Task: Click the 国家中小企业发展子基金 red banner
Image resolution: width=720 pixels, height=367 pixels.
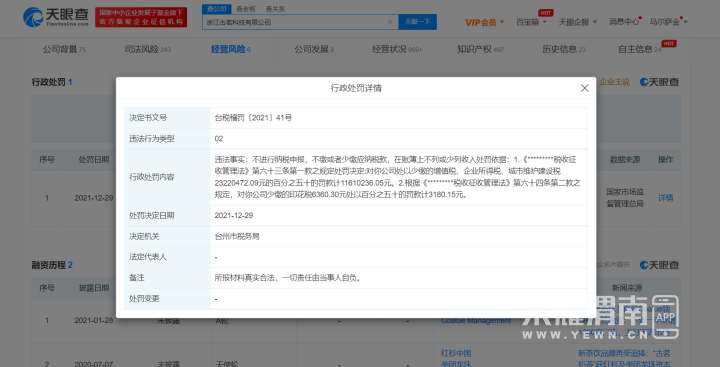Action: click(x=141, y=17)
